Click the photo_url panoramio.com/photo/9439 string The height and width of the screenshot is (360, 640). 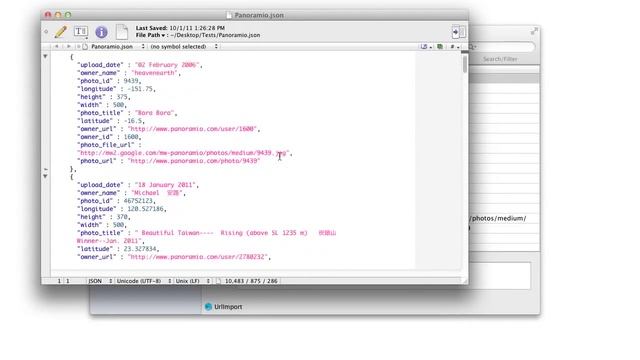tap(194, 161)
